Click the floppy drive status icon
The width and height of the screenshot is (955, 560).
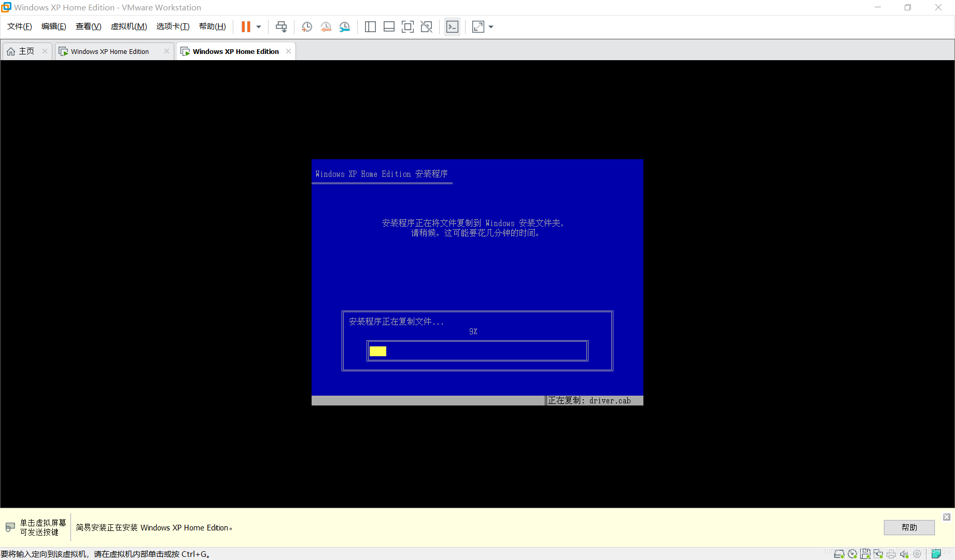coord(865,554)
